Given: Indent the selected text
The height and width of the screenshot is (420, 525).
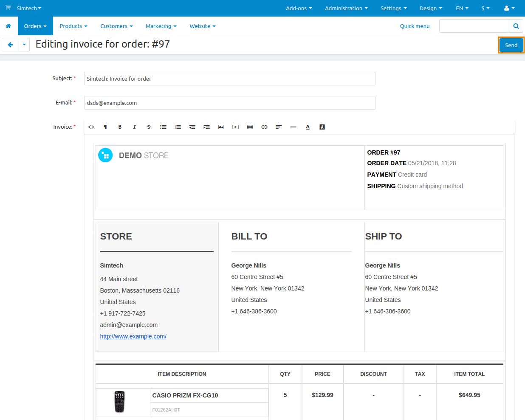Looking at the screenshot, I should 207,127.
